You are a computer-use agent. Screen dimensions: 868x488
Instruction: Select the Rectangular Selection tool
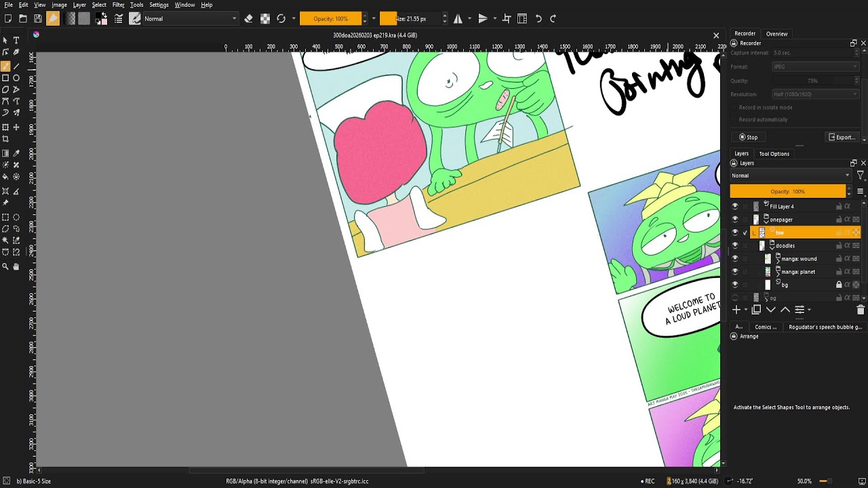click(5, 218)
